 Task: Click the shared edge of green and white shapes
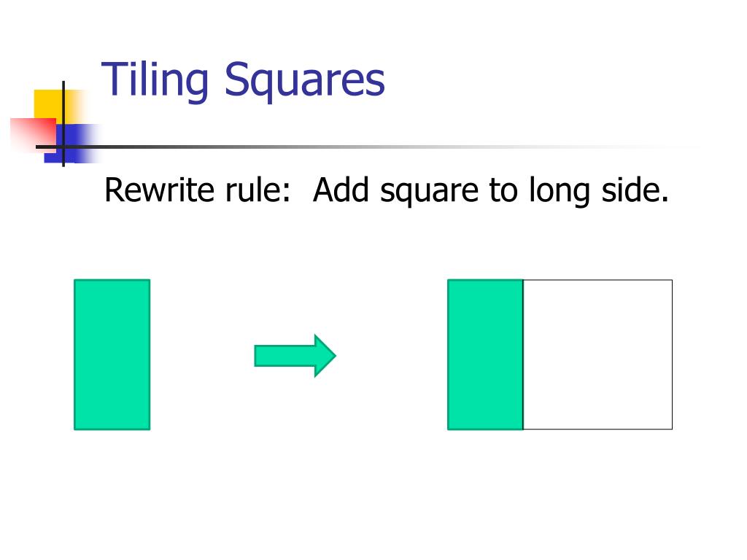[x=523, y=355]
